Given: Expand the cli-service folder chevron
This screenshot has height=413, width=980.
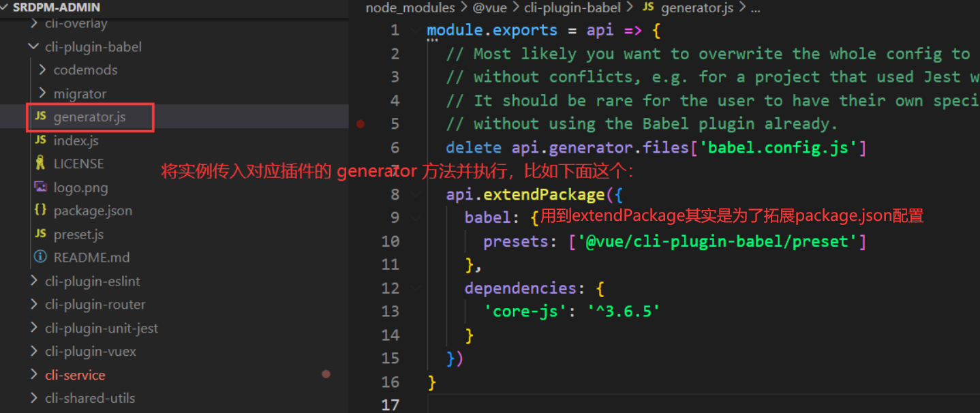Looking at the screenshot, I should click(x=33, y=376).
